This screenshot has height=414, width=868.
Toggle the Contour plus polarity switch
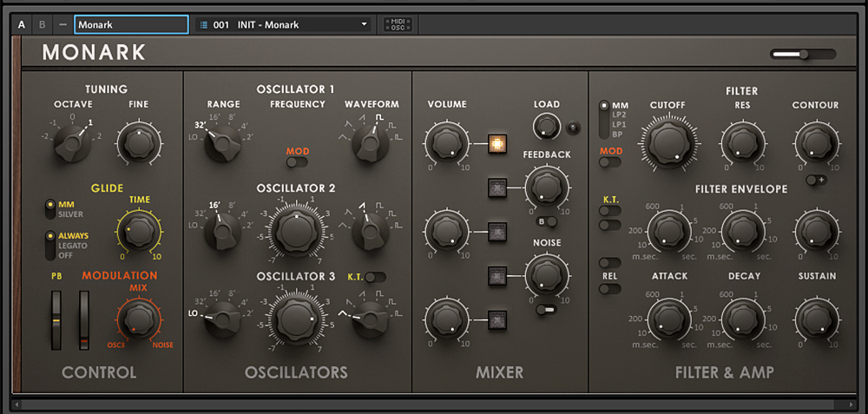[817, 180]
